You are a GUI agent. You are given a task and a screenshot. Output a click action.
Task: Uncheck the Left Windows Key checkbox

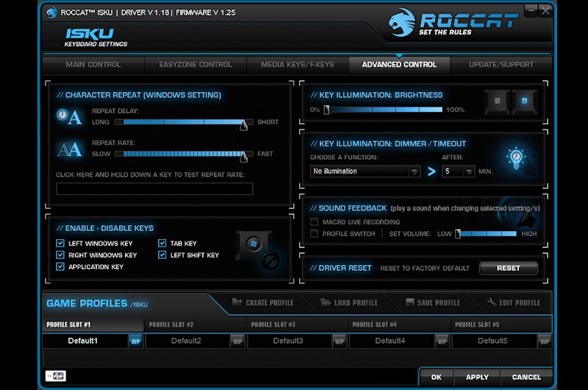pyautogui.click(x=61, y=244)
